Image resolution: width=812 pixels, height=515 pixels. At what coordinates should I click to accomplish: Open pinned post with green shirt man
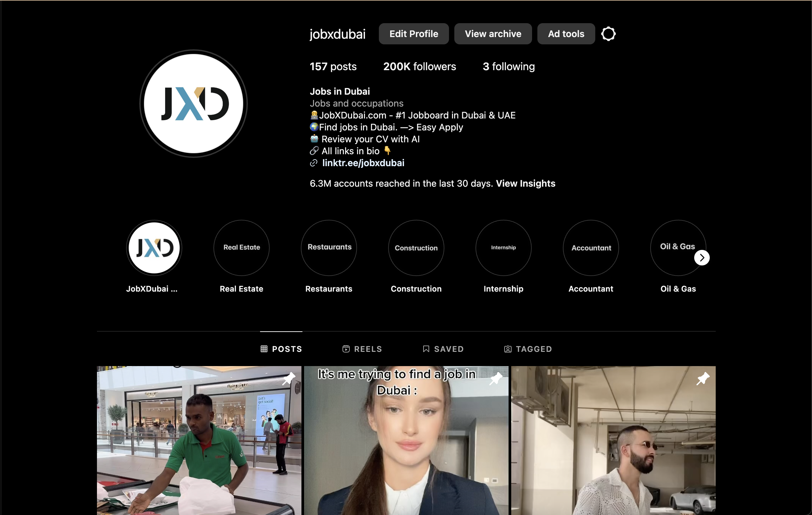pos(199,440)
